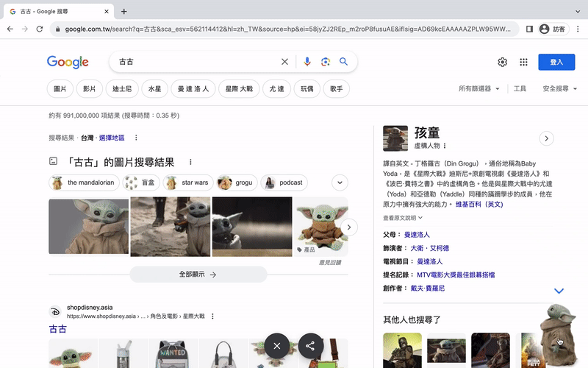
Task: Open MTV電影大獎最佳銀幕搭檔 link
Action: pos(456,275)
